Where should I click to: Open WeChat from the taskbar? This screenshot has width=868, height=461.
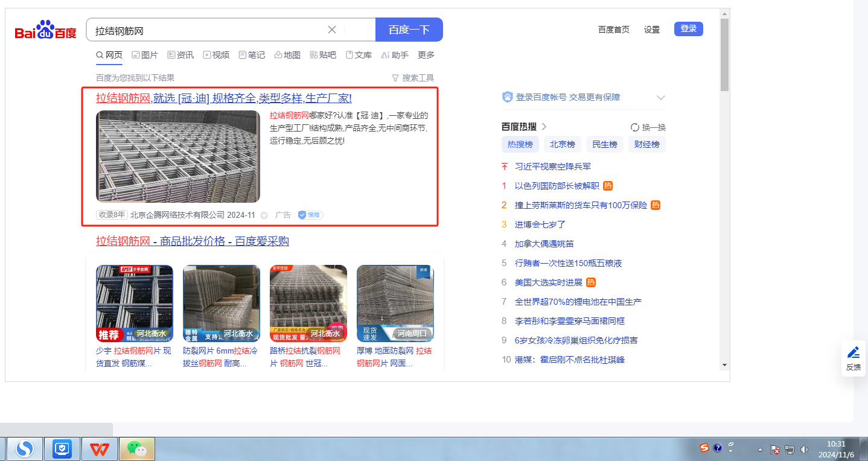coord(137,448)
